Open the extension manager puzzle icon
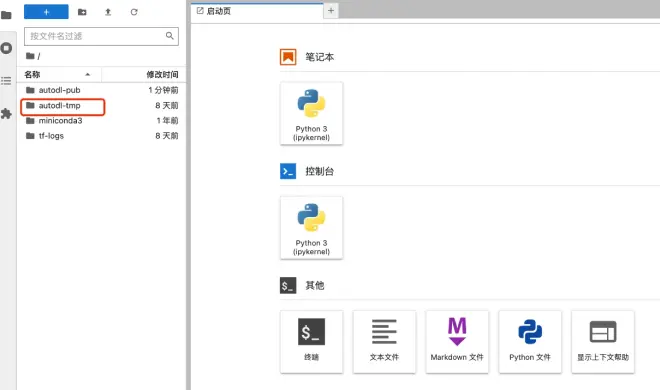Viewport: 660px width, 390px height. pos(6,114)
